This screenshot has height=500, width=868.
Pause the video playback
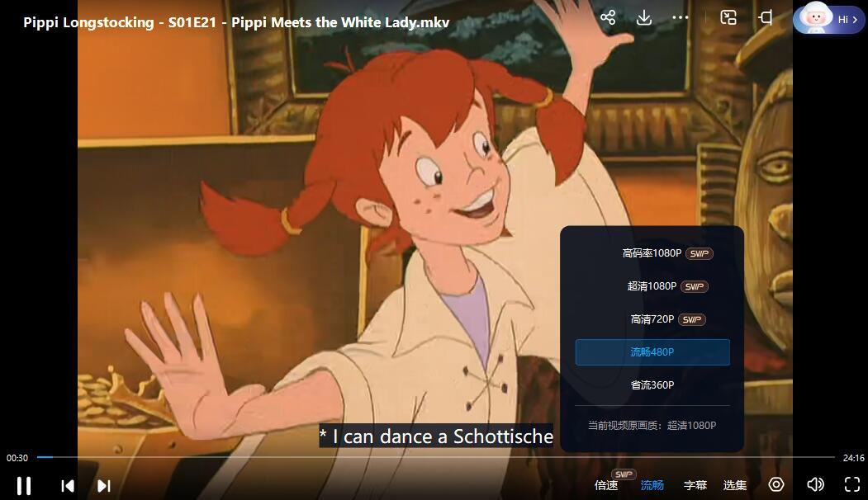click(24, 486)
